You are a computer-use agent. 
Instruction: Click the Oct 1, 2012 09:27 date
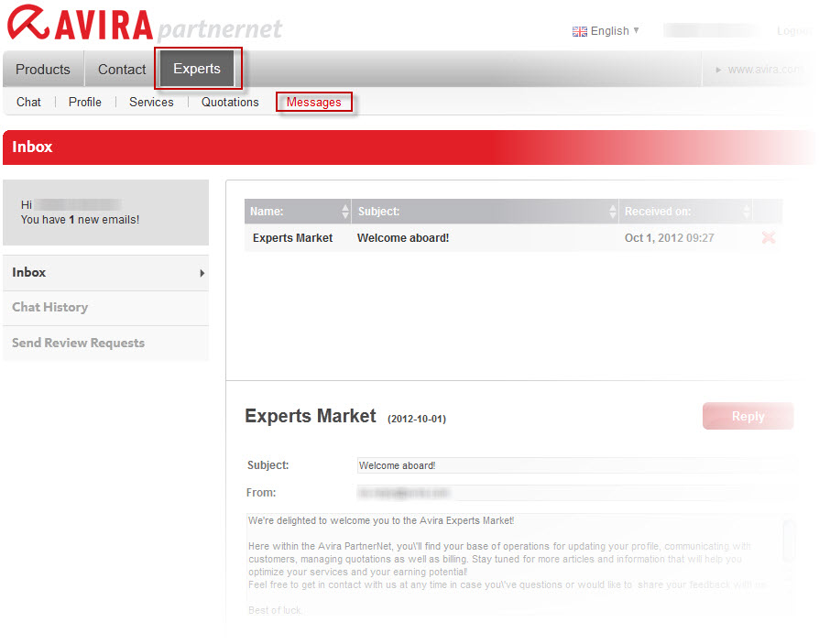pos(669,237)
